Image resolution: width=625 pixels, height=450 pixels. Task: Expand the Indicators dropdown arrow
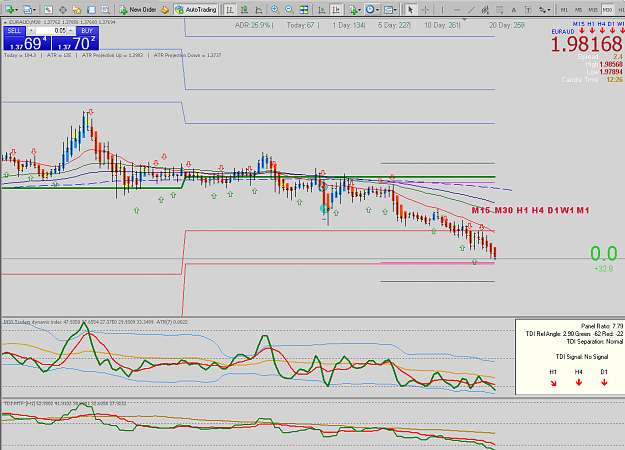[x=360, y=10]
